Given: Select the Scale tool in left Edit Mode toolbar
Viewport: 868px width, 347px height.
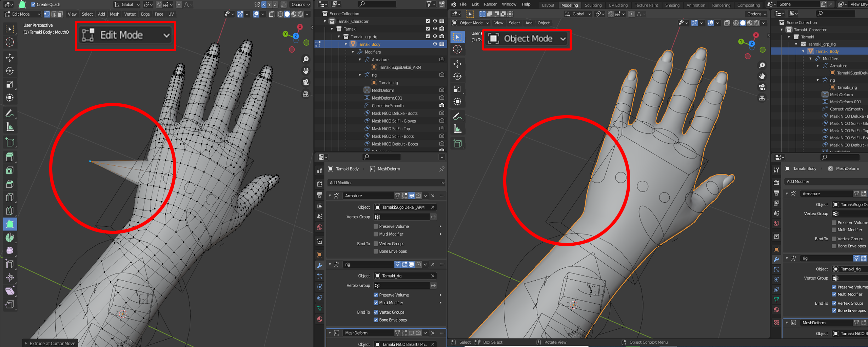Looking at the screenshot, I should [10, 84].
